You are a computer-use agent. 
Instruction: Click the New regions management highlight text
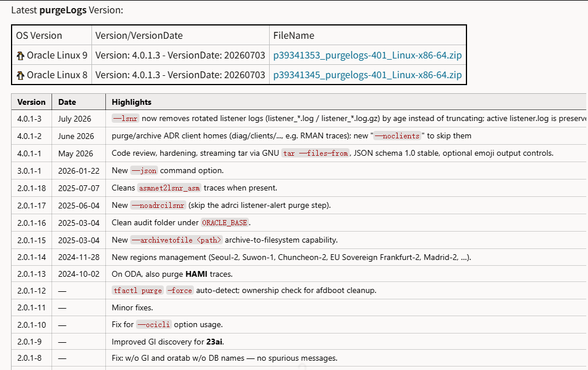tap(291, 257)
